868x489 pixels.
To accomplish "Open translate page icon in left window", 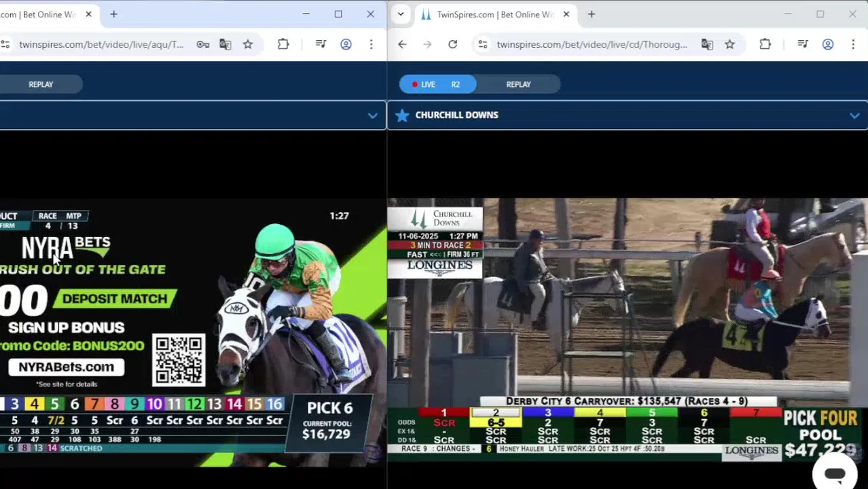I will 225,44.
